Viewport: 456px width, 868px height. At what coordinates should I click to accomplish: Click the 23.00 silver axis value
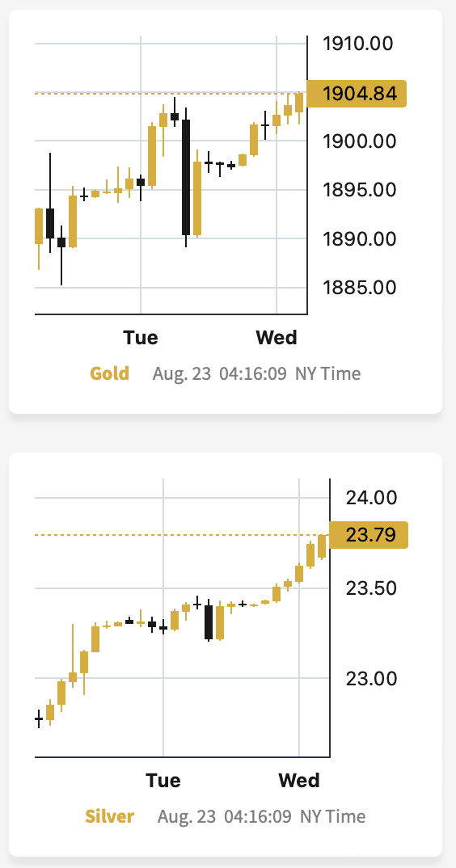tap(371, 679)
